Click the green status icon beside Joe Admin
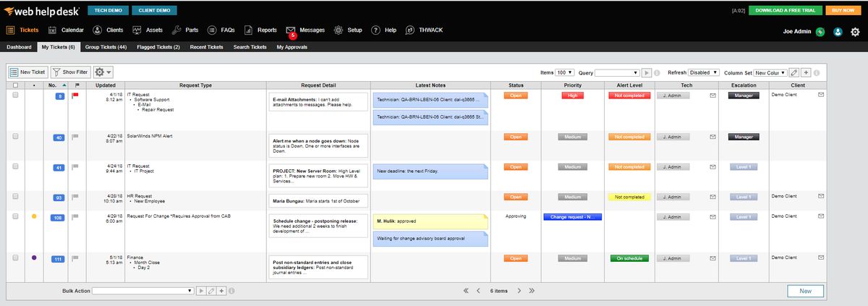 coord(820,32)
